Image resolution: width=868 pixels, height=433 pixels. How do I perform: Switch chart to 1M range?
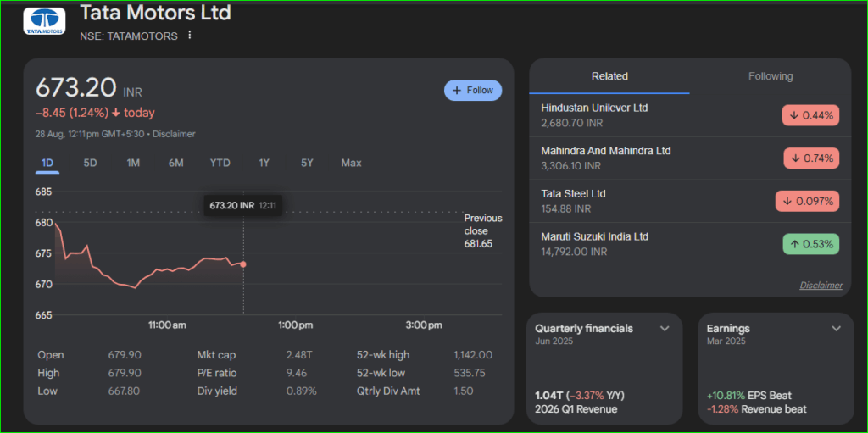coord(133,163)
